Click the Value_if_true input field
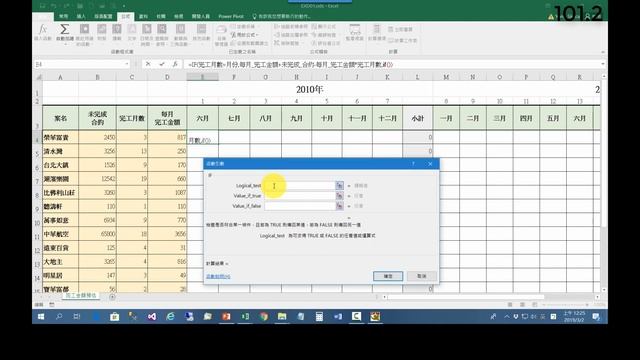This screenshot has width=640, height=360. (299, 196)
